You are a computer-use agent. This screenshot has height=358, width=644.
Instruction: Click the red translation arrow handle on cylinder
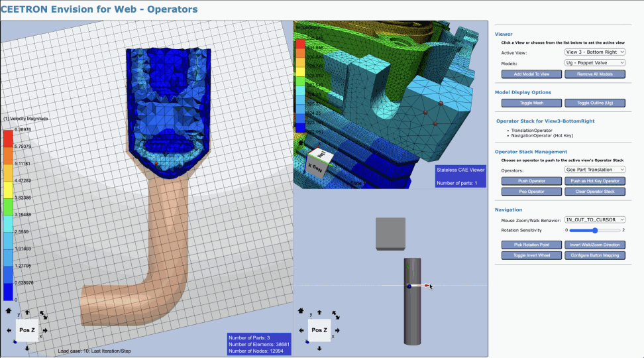click(x=424, y=286)
